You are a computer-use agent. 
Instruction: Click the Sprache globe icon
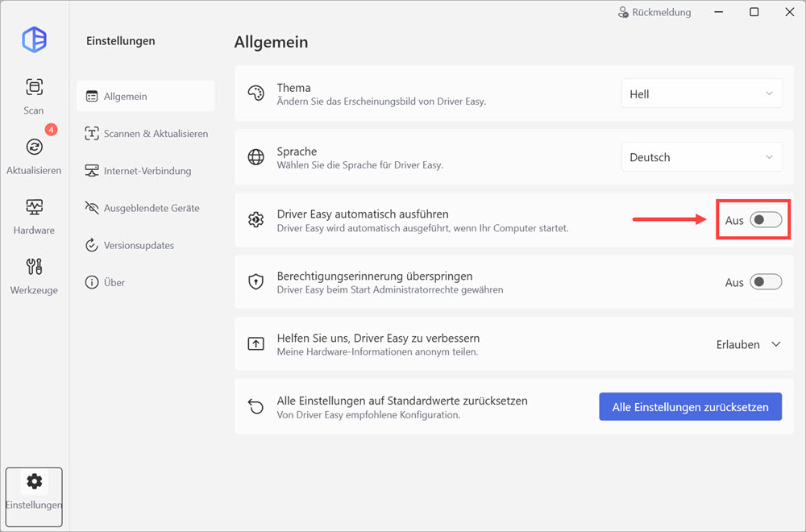pos(256,157)
